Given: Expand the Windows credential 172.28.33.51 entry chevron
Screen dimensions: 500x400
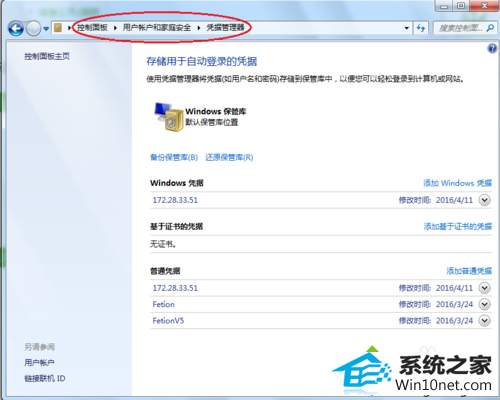Looking at the screenshot, I should [484, 200].
